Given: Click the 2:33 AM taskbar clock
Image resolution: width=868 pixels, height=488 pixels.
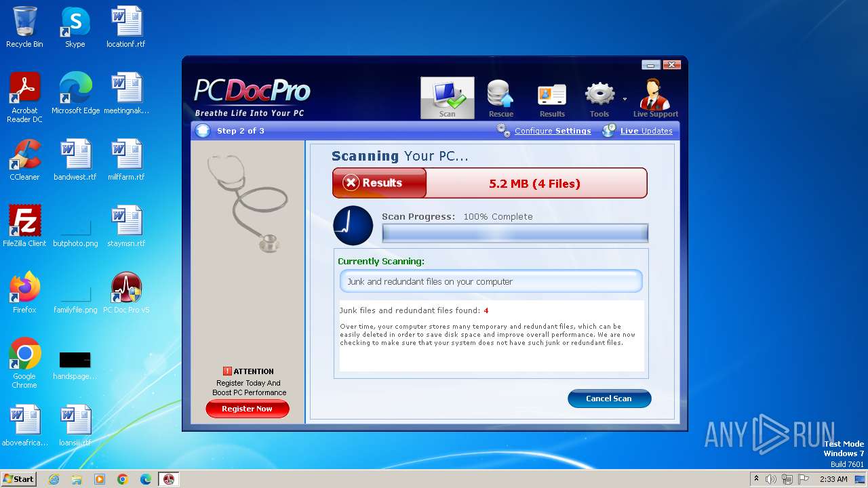Looking at the screenshot, I should click(833, 479).
